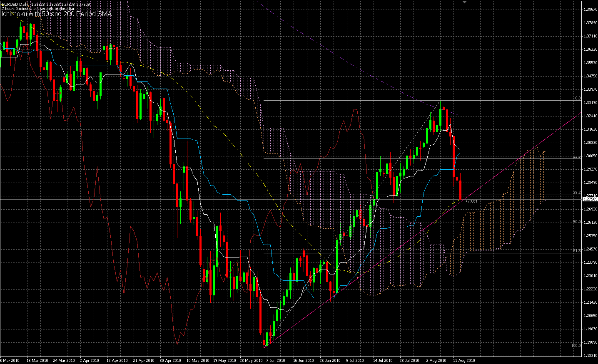The image size is (598, 364).
Task: Click the 1.34750 price scale value
Action: click(x=591, y=76)
